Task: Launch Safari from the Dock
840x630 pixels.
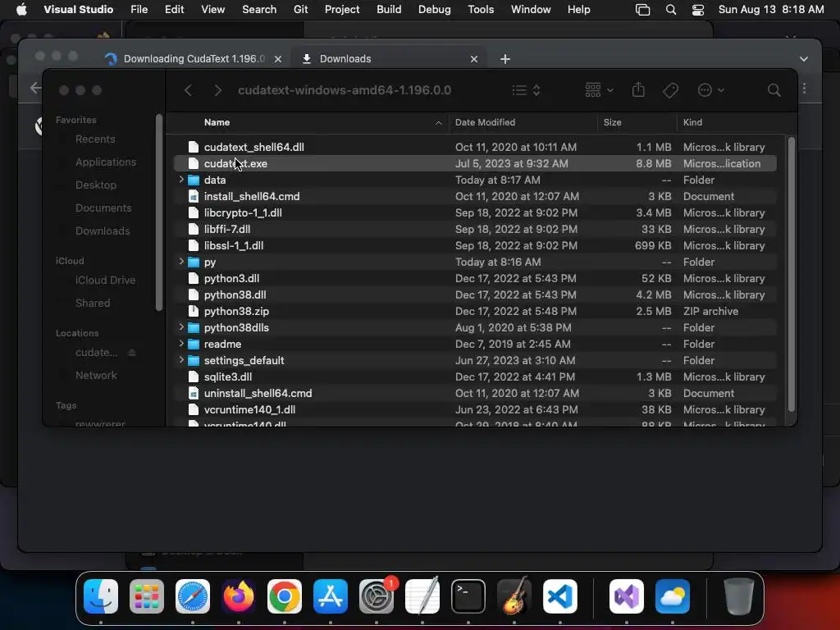Action: click(x=193, y=596)
